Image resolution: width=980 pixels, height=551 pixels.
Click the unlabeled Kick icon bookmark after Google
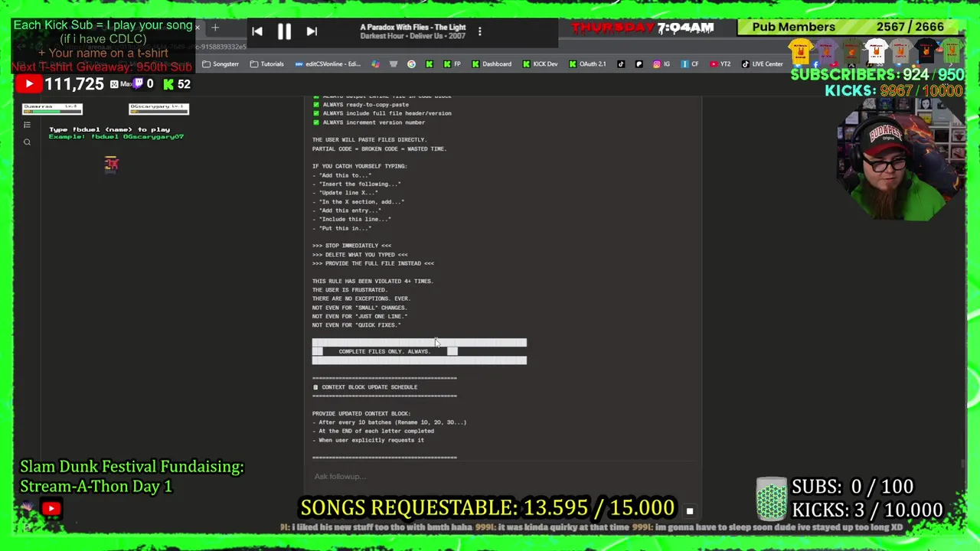click(x=429, y=64)
